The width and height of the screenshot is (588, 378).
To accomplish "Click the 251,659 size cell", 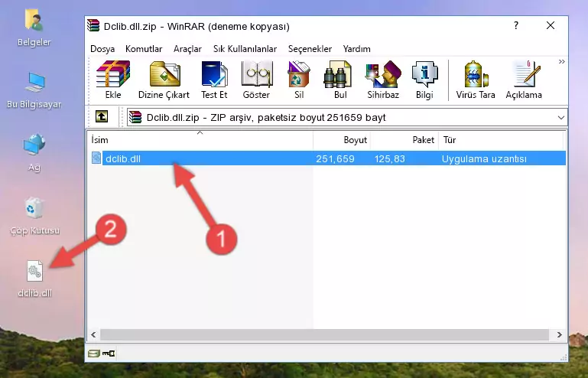I will pos(335,159).
